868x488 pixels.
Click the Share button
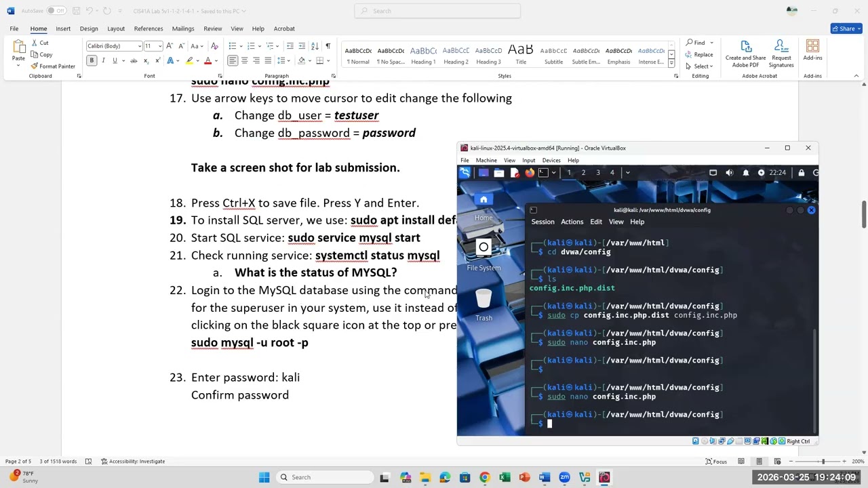pyautogui.click(x=846, y=28)
